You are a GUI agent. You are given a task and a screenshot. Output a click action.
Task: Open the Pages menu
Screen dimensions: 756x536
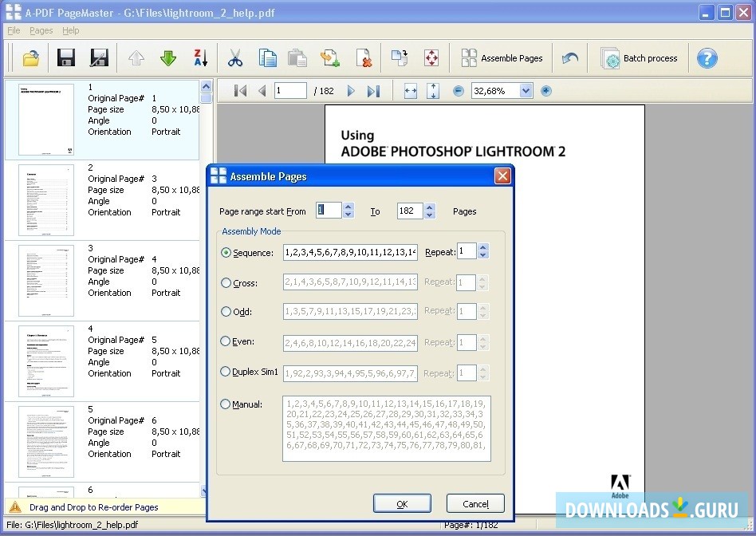41,30
